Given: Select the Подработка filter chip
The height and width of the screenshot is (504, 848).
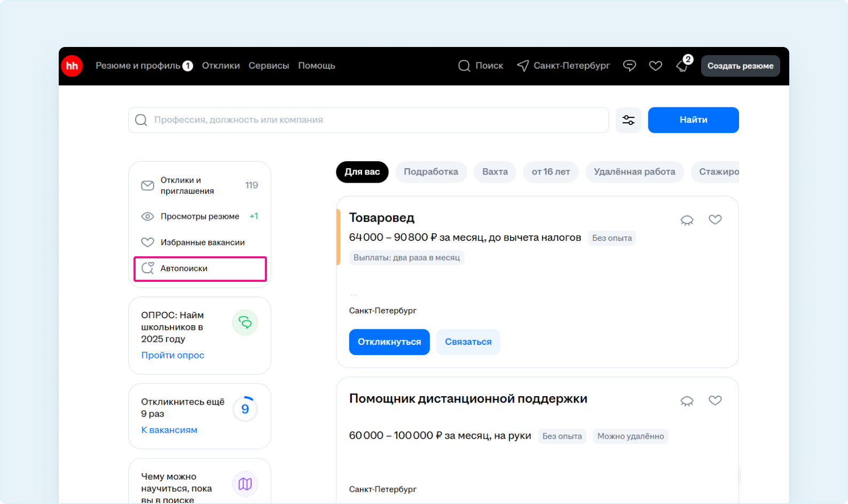Looking at the screenshot, I should pyautogui.click(x=431, y=172).
